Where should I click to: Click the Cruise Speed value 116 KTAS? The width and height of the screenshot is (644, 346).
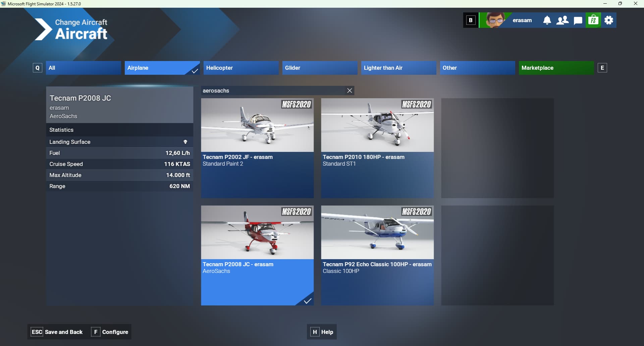click(x=177, y=164)
